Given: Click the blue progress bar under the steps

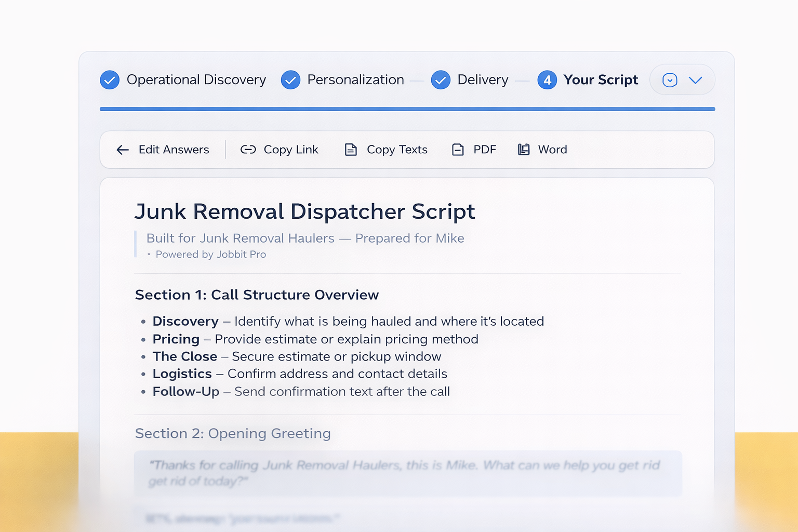Looking at the screenshot, I should pos(407,109).
